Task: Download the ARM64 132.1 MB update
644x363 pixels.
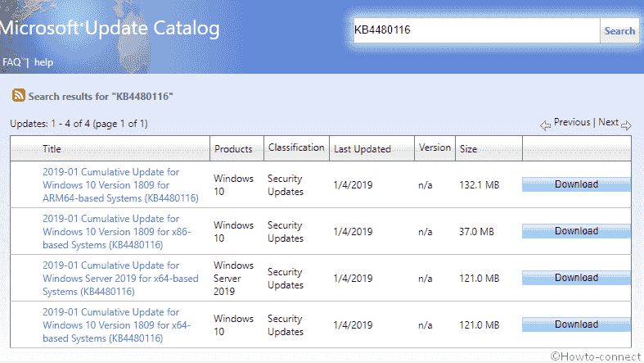Action: 576,184
